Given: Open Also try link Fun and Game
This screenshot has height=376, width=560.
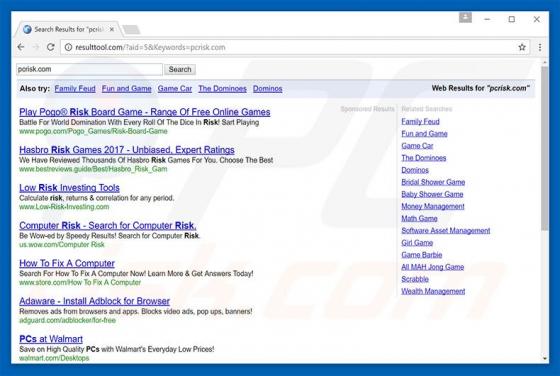Looking at the screenshot, I should (126, 89).
